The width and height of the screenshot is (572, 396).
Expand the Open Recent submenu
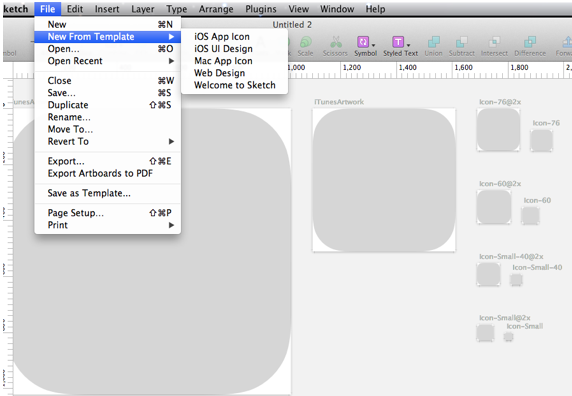tap(171, 61)
